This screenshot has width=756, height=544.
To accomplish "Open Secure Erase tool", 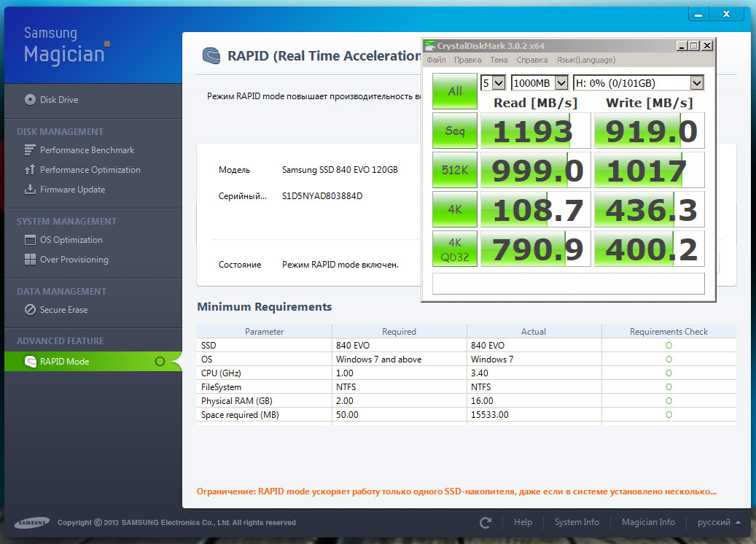I will 63,310.
